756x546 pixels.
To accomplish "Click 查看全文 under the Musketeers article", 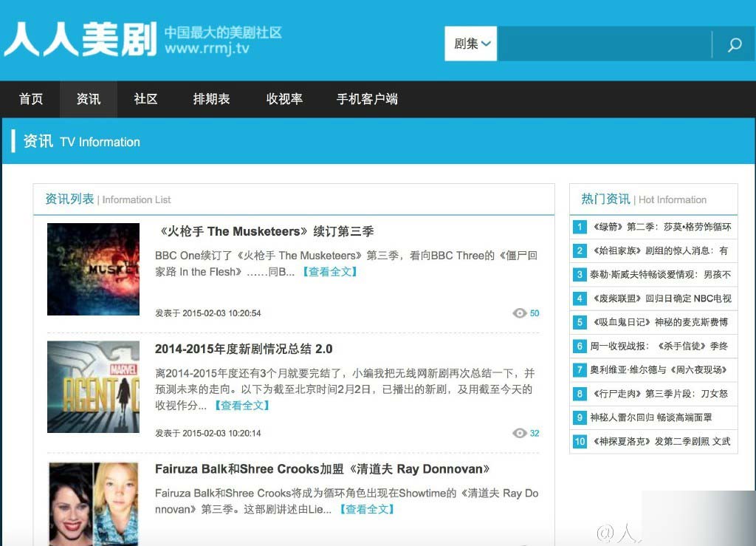I will [330, 272].
